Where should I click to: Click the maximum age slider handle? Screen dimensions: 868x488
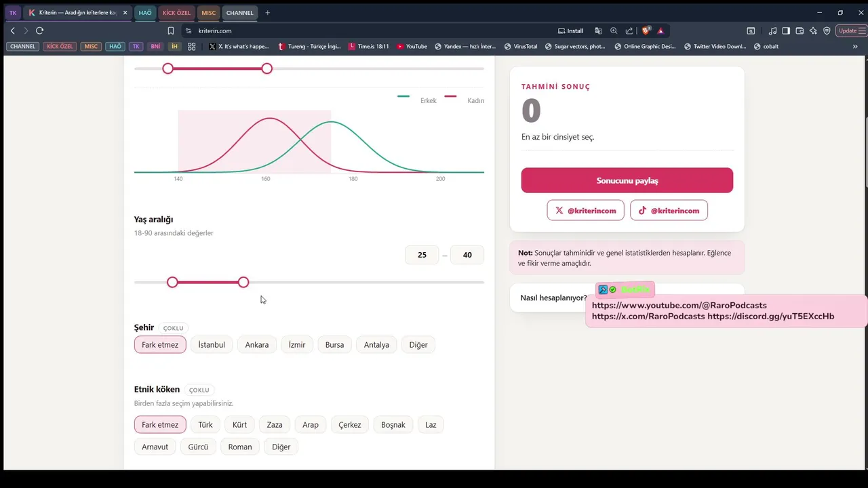(x=243, y=282)
